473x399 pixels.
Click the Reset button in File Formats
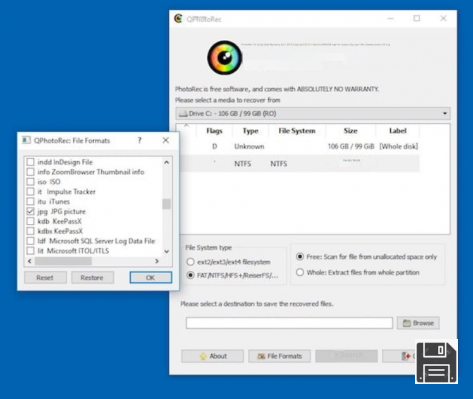point(45,278)
